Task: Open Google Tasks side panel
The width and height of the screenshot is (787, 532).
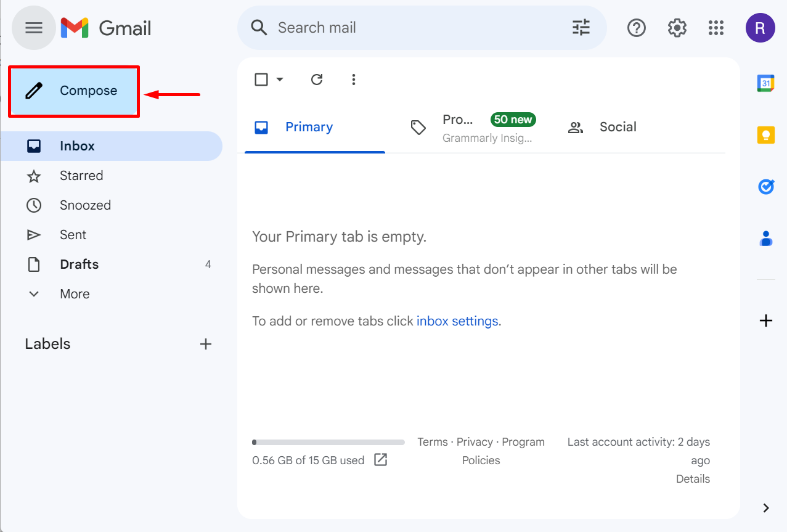Action: [x=765, y=186]
